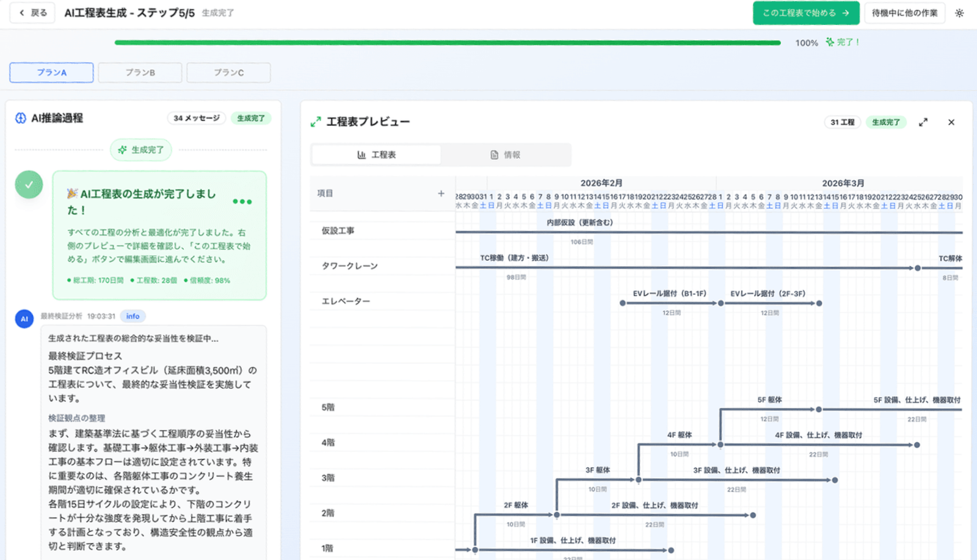Open the three-dot menu on completion card

pyautogui.click(x=242, y=202)
